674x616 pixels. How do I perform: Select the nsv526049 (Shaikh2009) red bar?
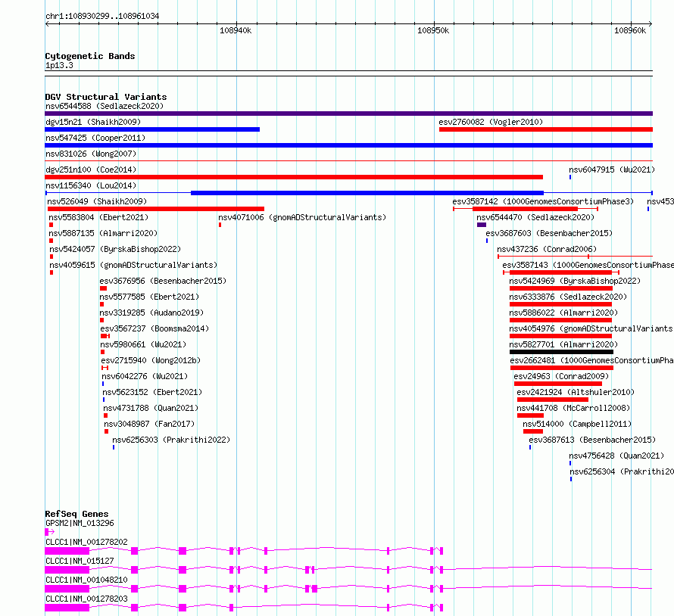155,209
